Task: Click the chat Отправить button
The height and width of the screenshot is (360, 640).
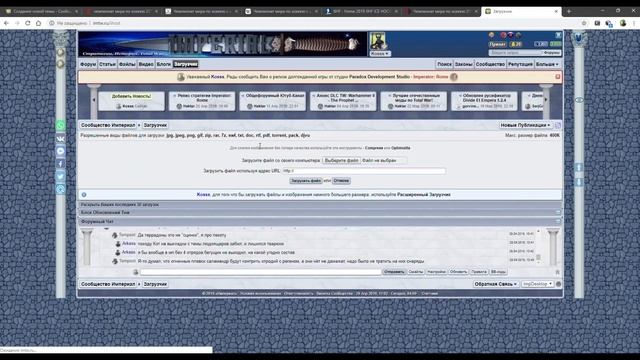Action: 393,272
